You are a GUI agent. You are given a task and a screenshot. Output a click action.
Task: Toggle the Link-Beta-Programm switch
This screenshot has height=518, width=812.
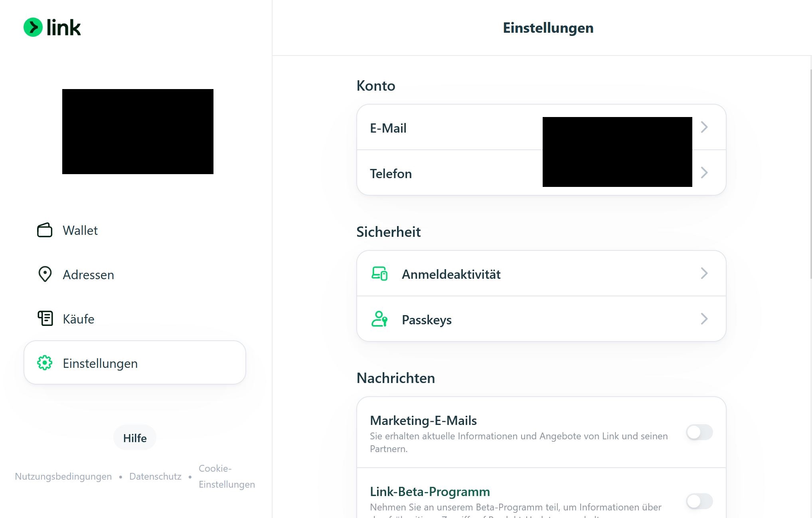tap(699, 501)
